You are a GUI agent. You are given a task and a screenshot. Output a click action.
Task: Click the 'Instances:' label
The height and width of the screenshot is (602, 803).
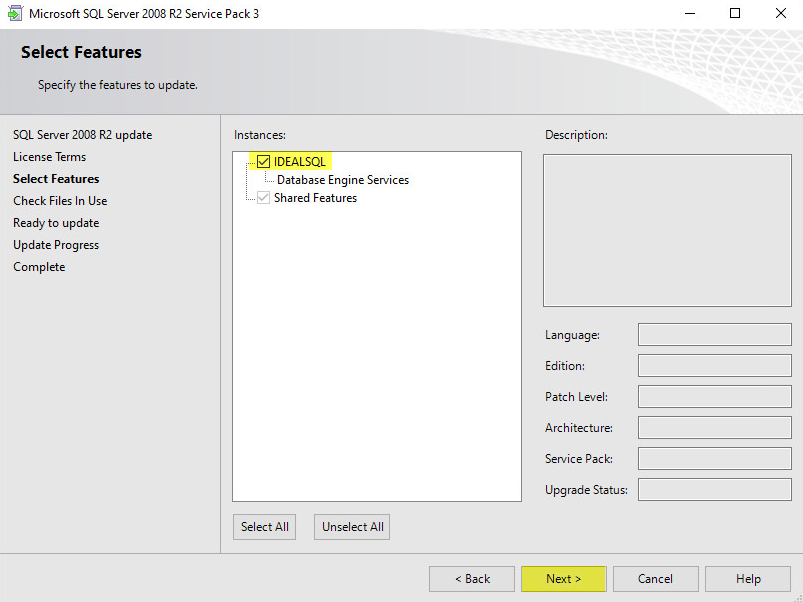tap(260, 135)
